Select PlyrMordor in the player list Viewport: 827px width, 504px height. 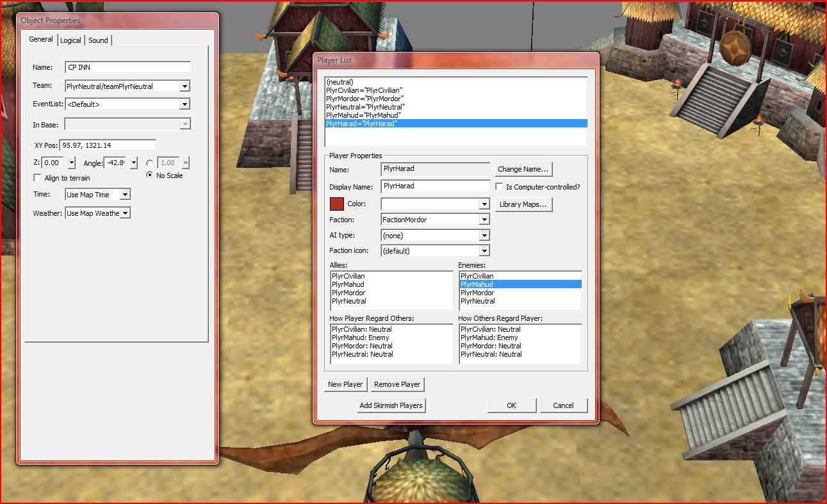coord(364,99)
